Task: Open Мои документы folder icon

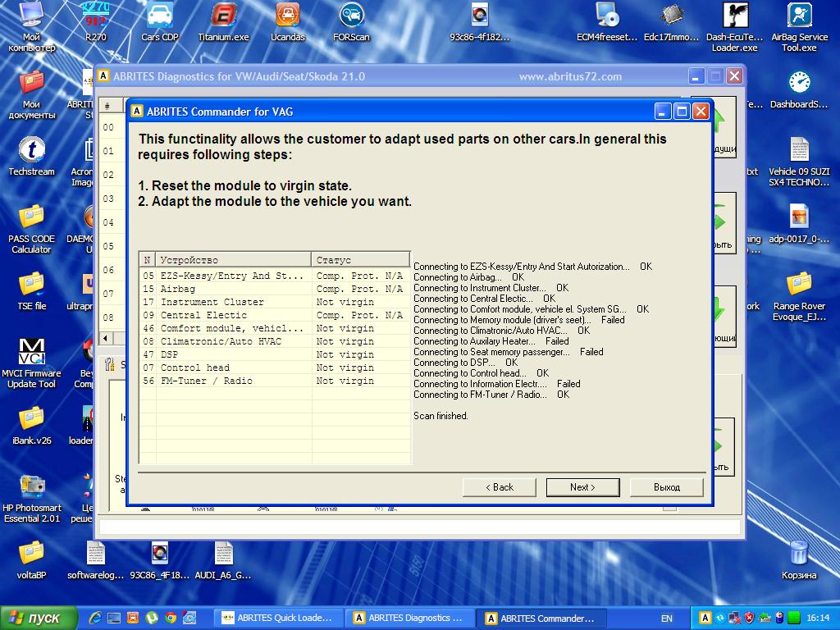Action: coord(32,94)
